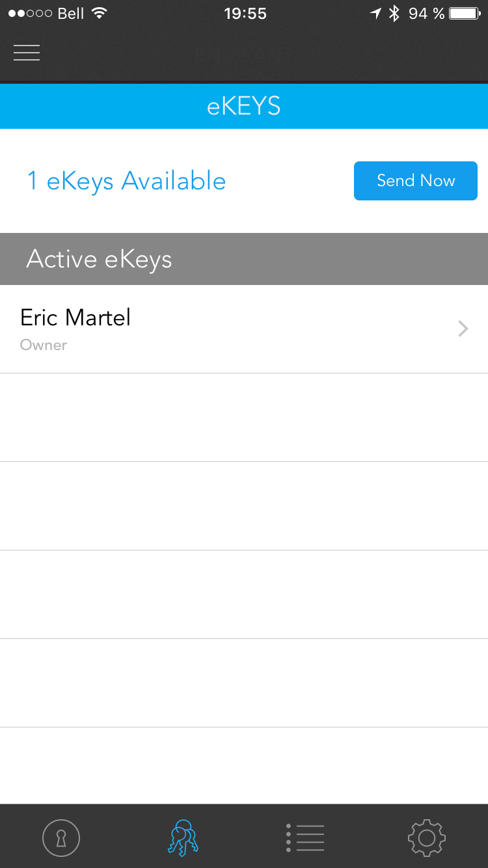Viewport: 488px width, 868px height.
Task: Open the settings gear tab
Action: point(426,837)
